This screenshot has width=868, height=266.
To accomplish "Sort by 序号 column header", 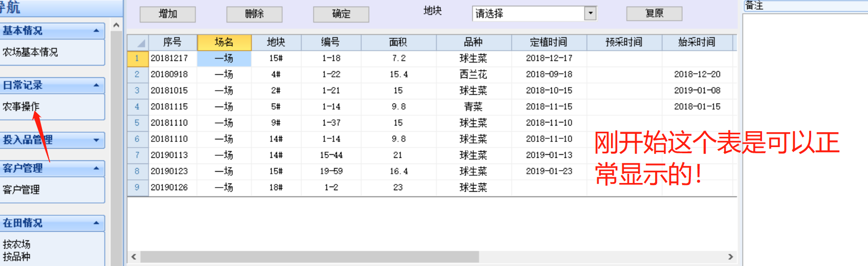I will coord(172,42).
